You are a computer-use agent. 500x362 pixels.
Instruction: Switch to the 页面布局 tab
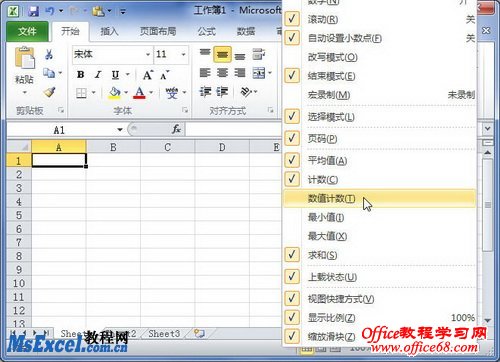[x=158, y=32]
